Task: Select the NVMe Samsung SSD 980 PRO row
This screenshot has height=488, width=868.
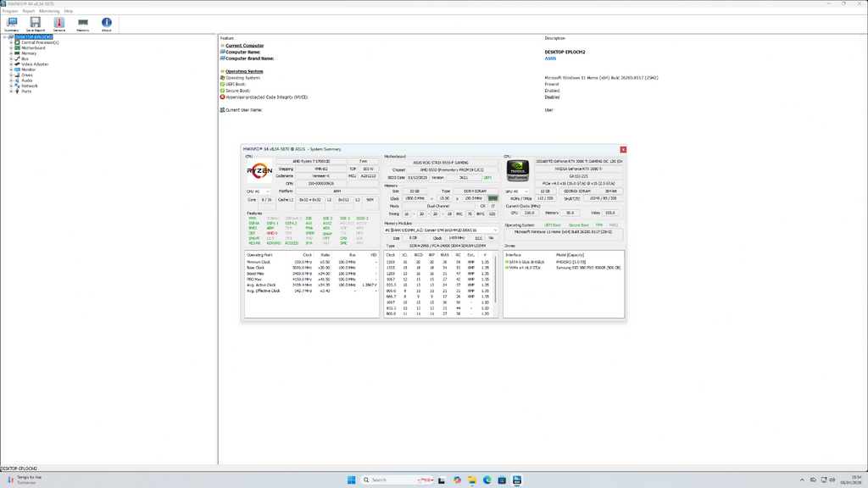Action: 564,268
